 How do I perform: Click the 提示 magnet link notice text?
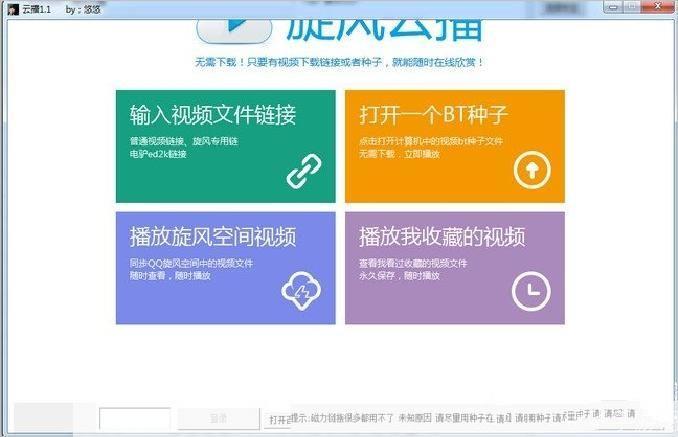pyautogui.click(x=463, y=418)
